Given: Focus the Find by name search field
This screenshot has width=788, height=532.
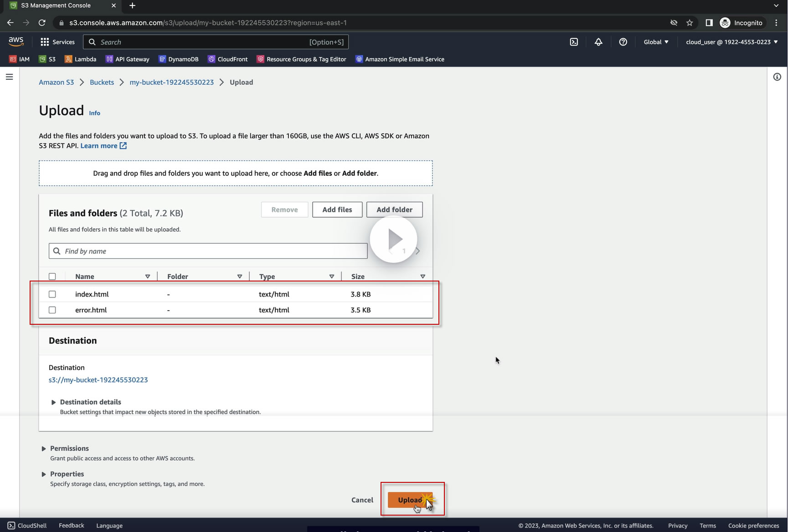Looking at the screenshot, I should pyautogui.click(x=208, y=251).
